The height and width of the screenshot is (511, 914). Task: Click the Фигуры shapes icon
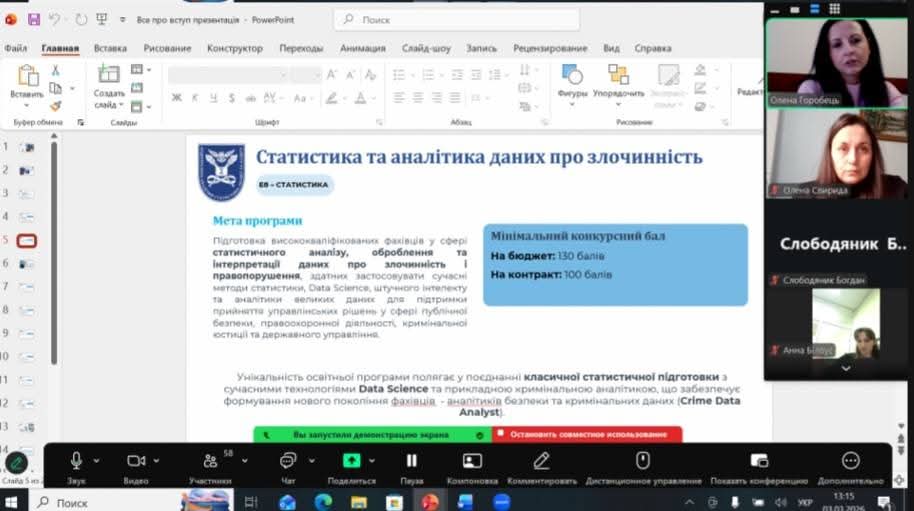(x=572, y=76)
